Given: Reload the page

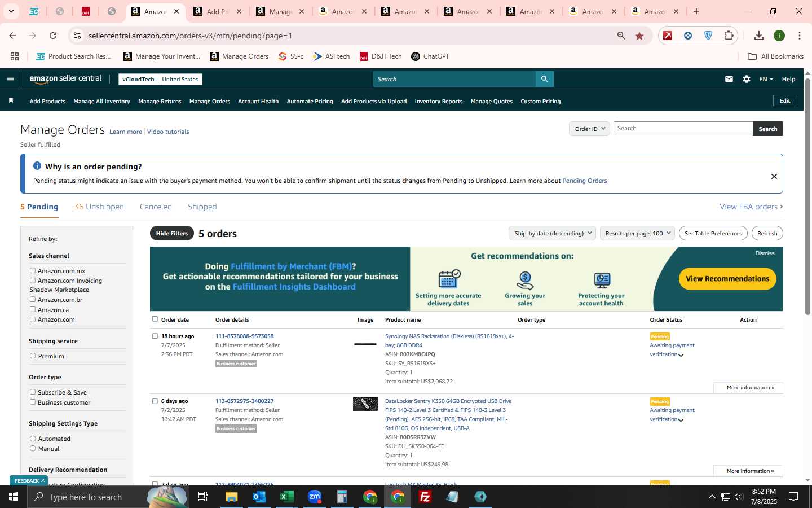Looking at the screenshot, I should point(53,36).
